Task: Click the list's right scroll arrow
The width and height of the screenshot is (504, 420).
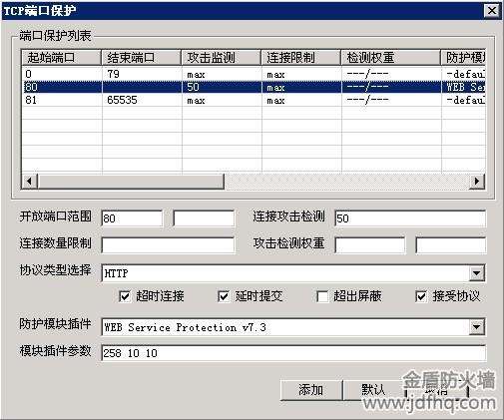Action: coord(477,182)
